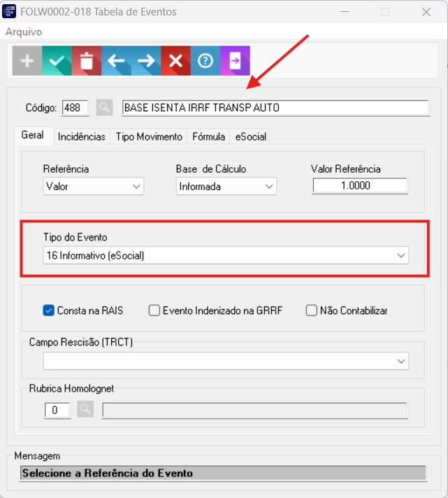This screenshot has height=498, width=448.
Task: Click the Valor Referência input field
Action: (360, 185)
